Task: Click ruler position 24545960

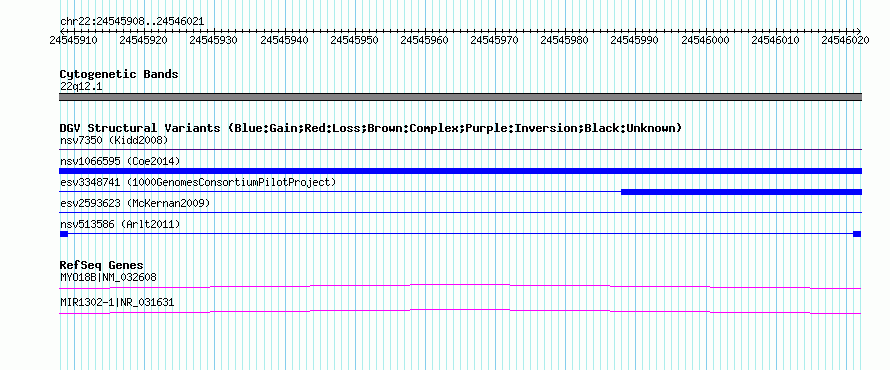Action: coord(424,40)
